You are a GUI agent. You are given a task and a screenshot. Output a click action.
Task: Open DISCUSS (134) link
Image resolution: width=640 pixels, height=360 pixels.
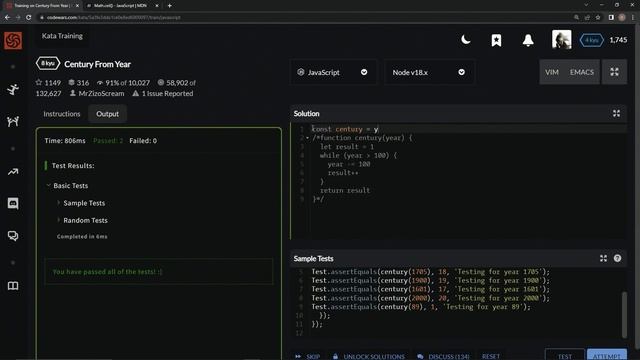coord(444,356)
